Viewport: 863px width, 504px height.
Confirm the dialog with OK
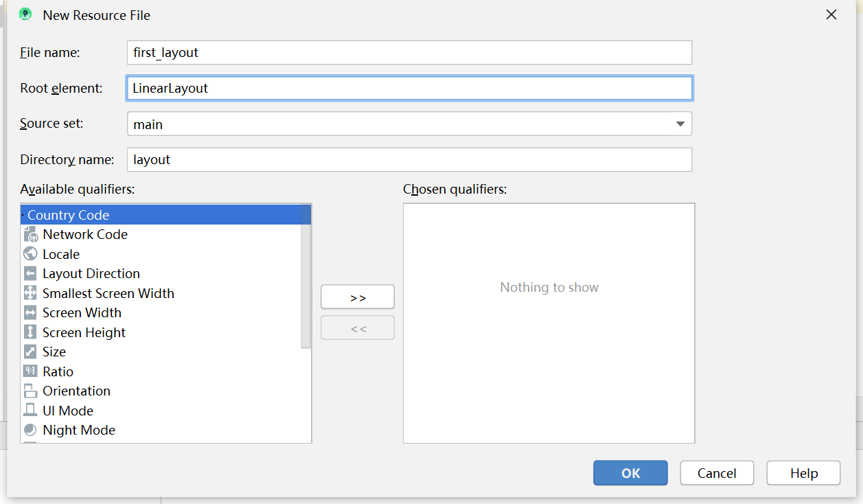(630, 473)
